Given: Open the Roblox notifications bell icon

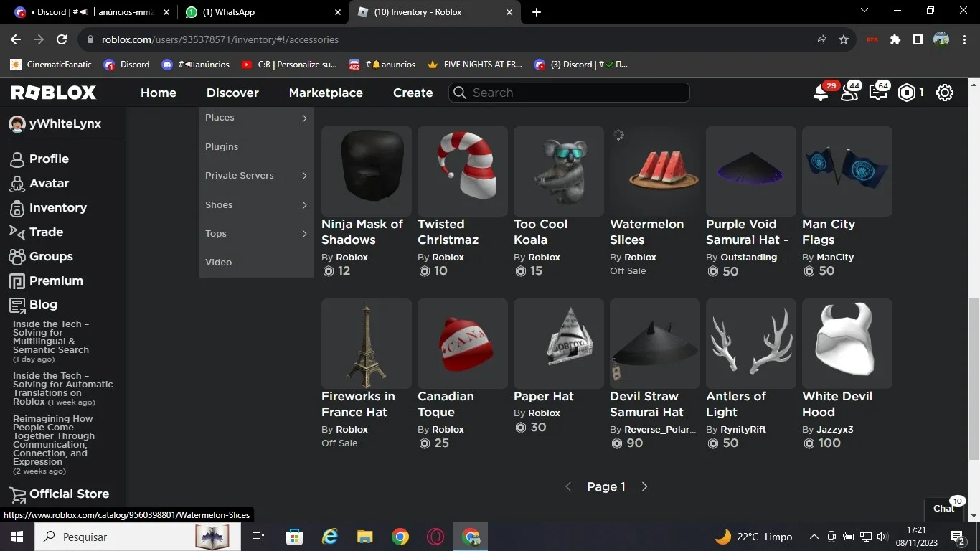Looking at the screenshot, I should click(821, 93).
